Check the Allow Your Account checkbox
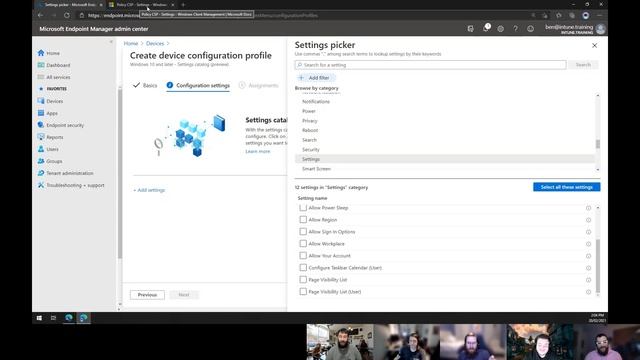 click(303, 256)
